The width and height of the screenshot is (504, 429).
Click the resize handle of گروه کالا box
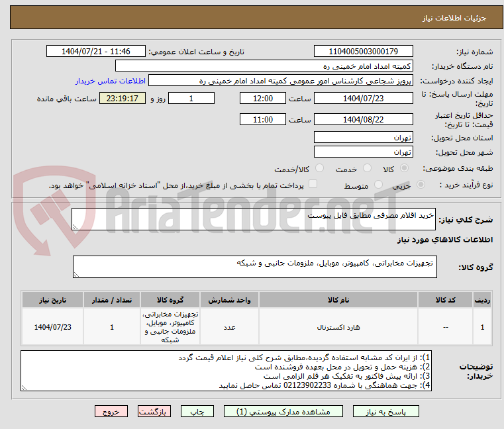(x=76, y=275)
